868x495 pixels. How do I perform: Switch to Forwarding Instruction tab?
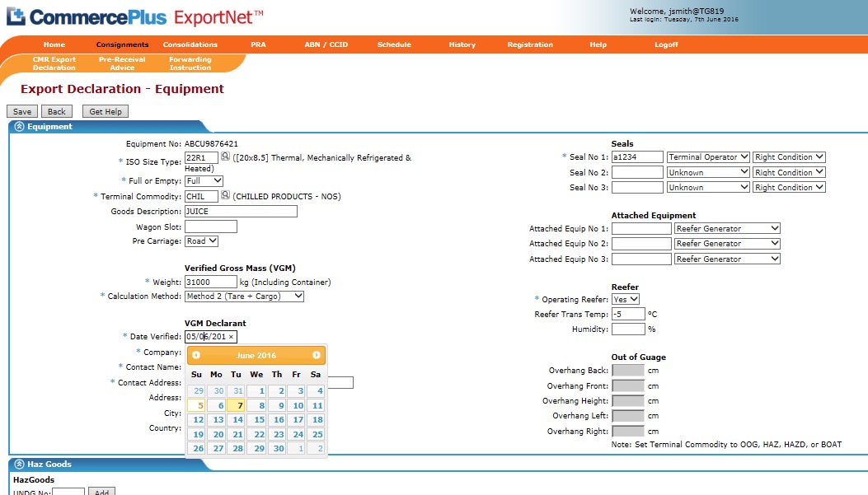[190, 63]
